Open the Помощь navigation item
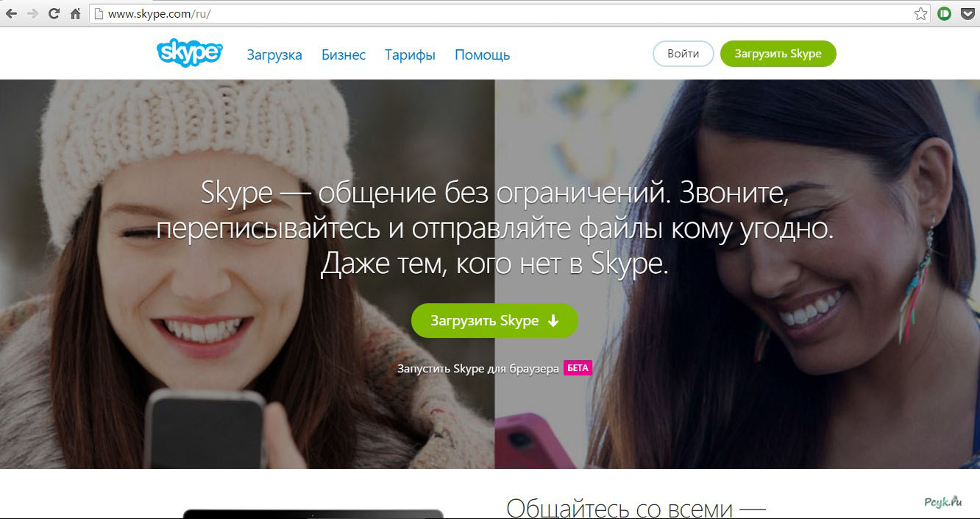This screenshot has height=519, width=980. click(x=482, y=54)
